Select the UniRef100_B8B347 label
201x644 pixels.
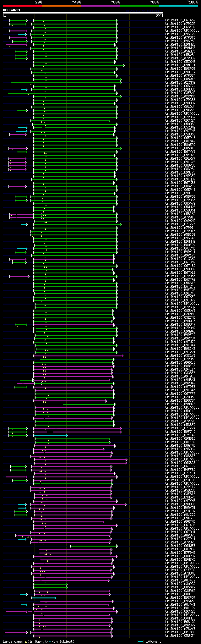(180, 325)
